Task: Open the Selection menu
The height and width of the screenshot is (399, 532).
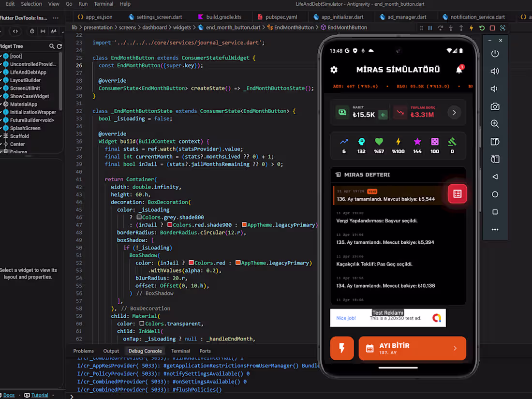Action: click(x=31, y=4)
